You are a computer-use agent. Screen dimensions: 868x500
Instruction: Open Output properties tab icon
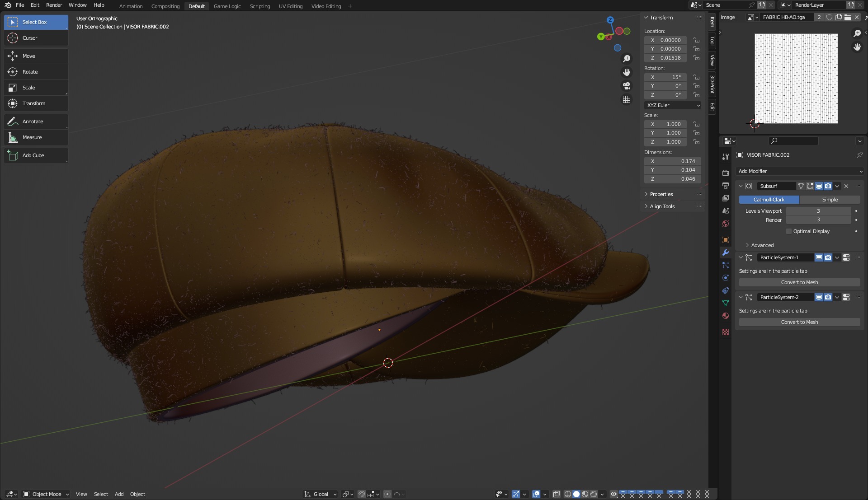(x=726, y=186)
